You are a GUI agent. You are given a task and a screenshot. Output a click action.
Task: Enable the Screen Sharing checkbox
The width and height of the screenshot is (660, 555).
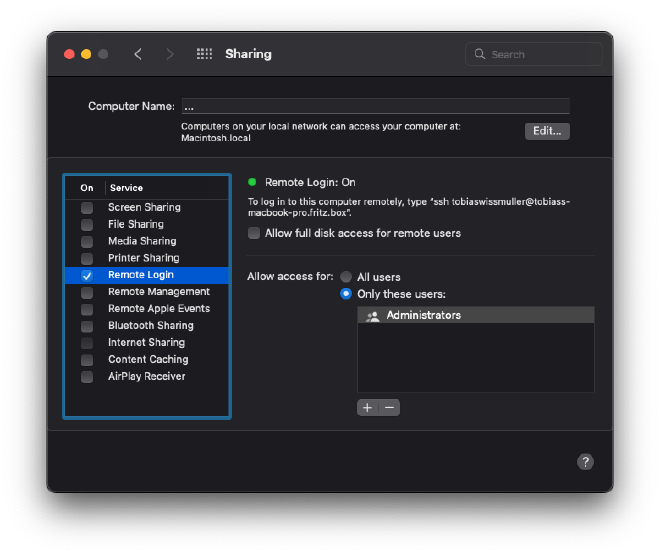coord(87,207)
